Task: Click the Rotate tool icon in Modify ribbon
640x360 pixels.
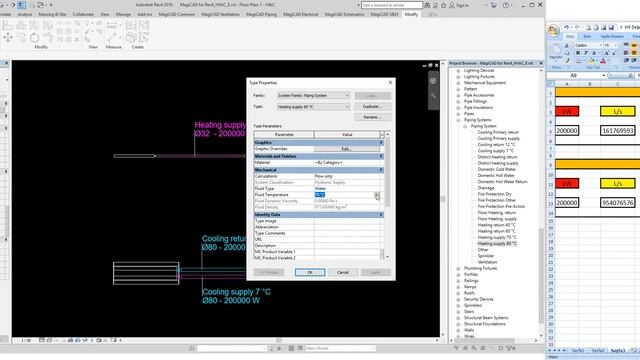Action: coord(35,38)
